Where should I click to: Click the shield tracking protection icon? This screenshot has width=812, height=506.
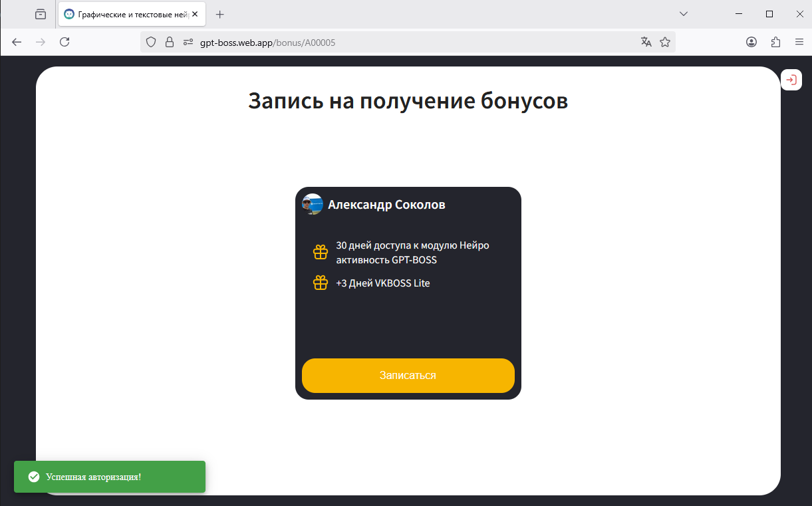pos(151,42)
